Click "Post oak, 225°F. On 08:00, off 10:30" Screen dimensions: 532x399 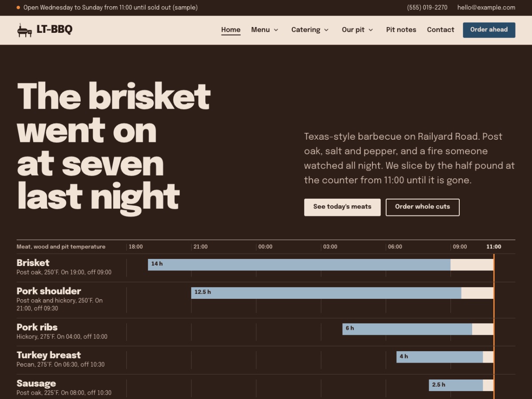64,393
